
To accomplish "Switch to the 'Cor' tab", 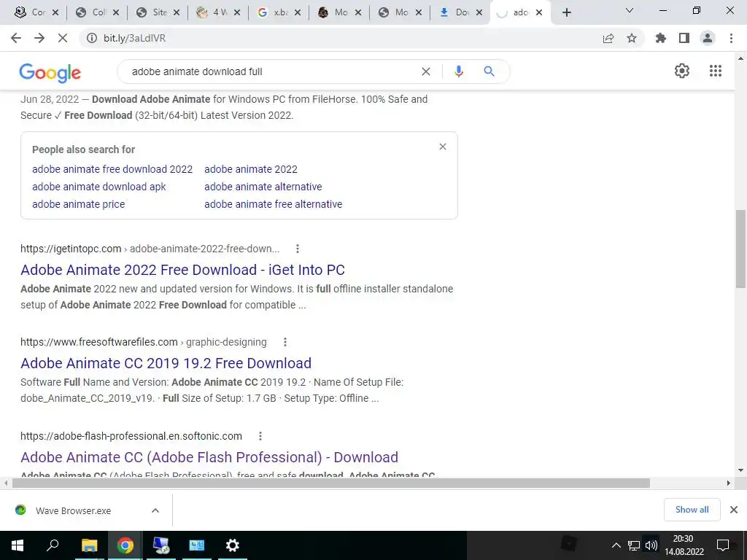I will (38, 12).
